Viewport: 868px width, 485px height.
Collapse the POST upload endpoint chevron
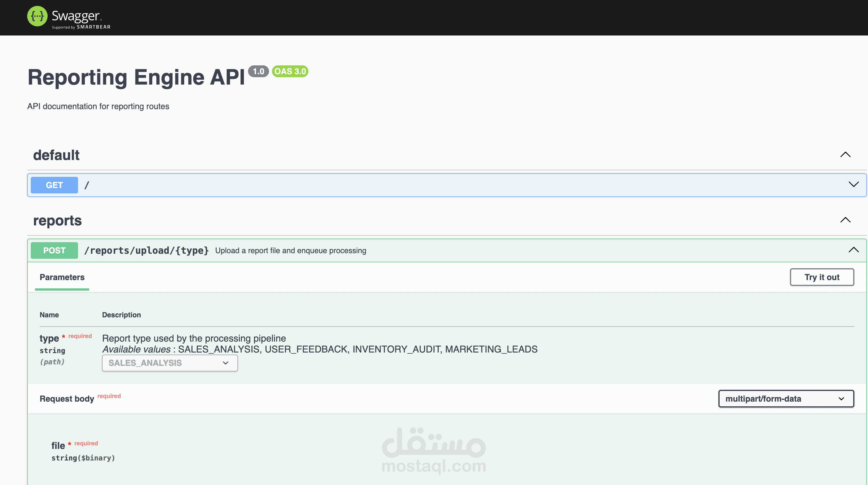pyautogui.click(x=853, y=250)
